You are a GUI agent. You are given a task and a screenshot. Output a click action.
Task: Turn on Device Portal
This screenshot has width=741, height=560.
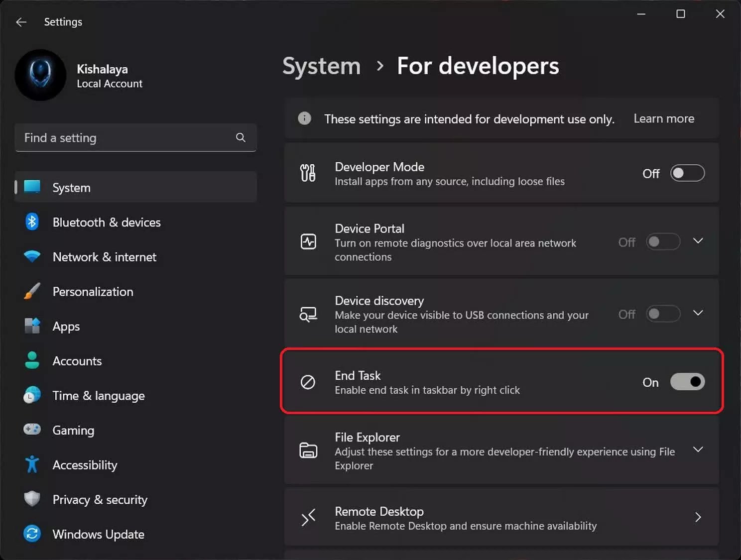click(x=663, y=242)
